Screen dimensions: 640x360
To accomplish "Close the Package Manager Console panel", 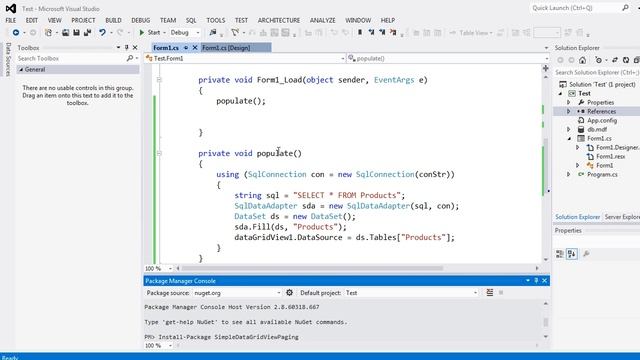I will [544, 281].
